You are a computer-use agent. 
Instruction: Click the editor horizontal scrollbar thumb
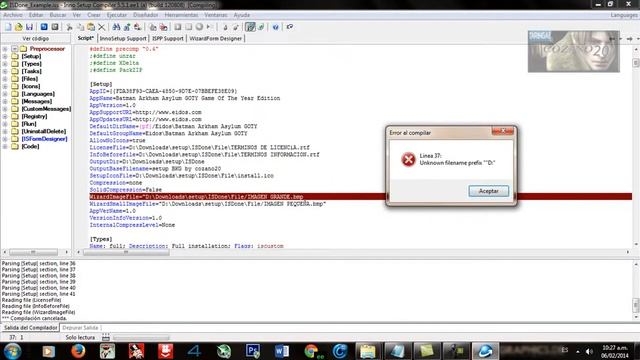(126, 252)
